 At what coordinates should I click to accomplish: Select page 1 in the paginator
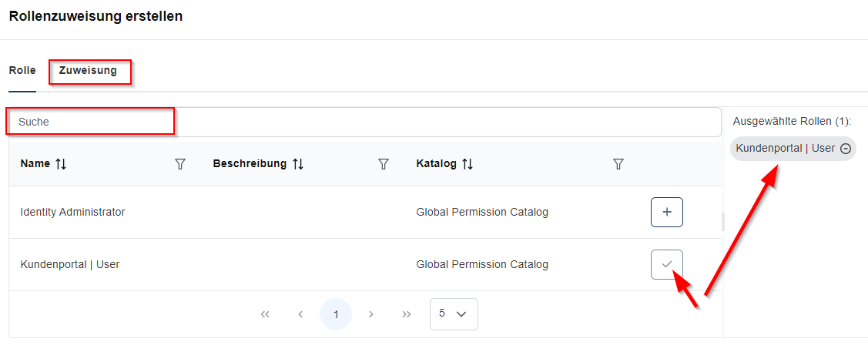click(336, 314)
